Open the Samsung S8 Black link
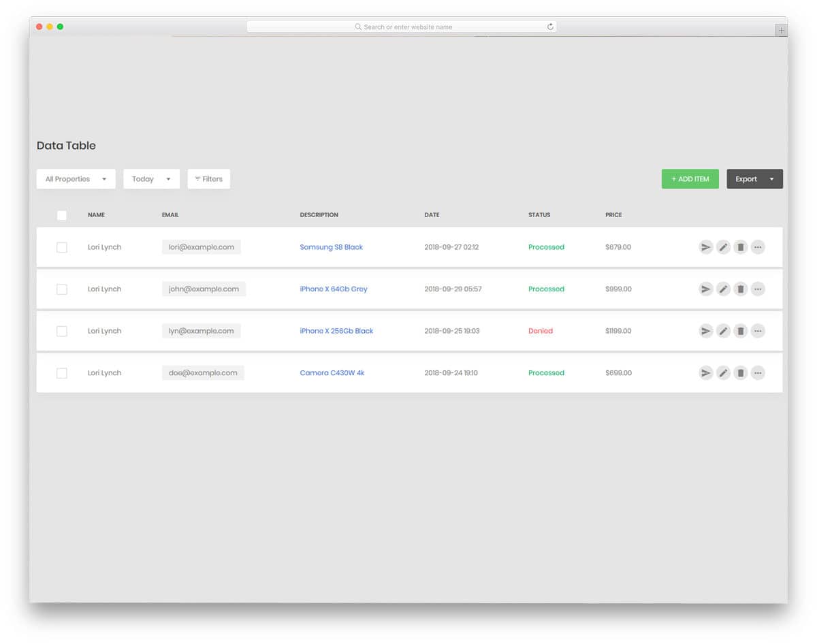The image size is (817, 644). 331,247
